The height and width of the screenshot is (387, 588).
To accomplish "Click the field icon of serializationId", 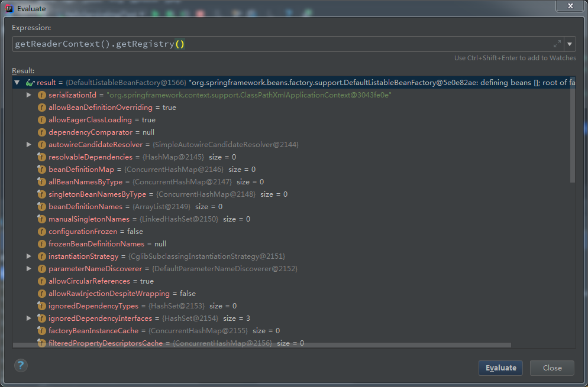I will click(x=41, y=95).
